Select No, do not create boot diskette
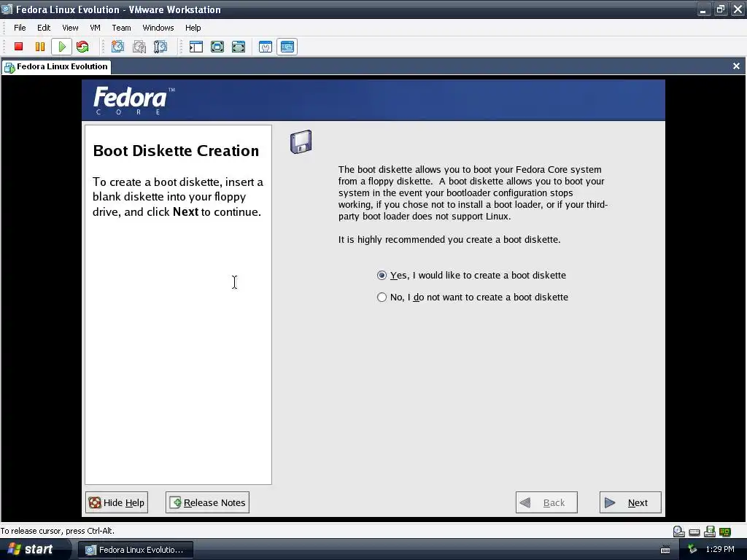The height and width of the screenshot is (560, 747). pos(382,297)
